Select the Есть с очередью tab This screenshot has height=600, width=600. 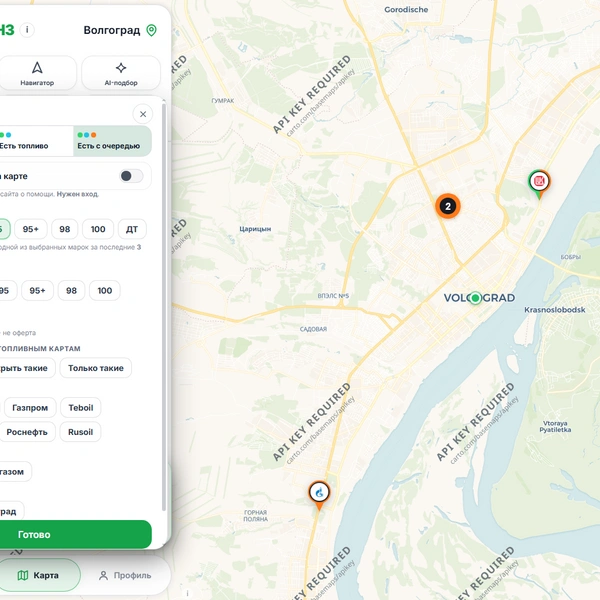112,141
